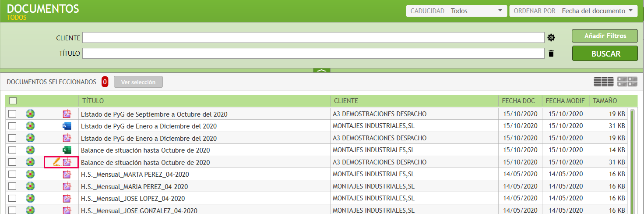The width and height of the screenshot is (644, 214).
Task: Click the globe icon of the MONTAJES Balance row
Action: [x=30, y=150]
